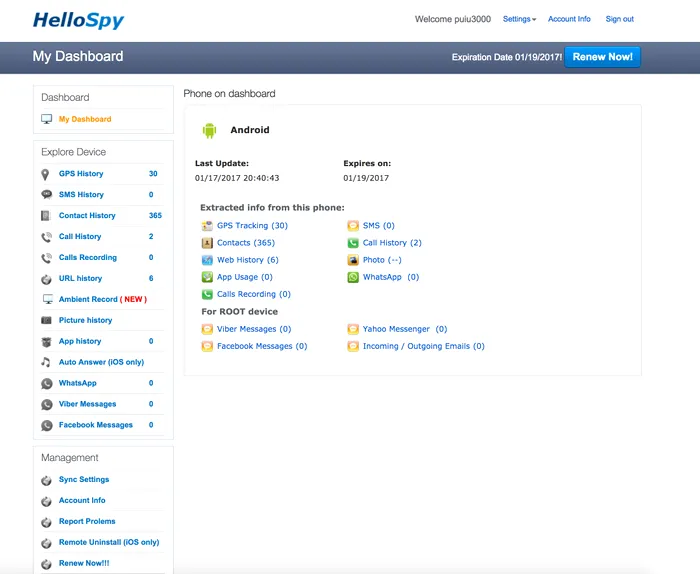The height and width of the screenshot is (574, 700).
Task: Open the Yahoo Messenger (0) link
Action: point(405,329)
